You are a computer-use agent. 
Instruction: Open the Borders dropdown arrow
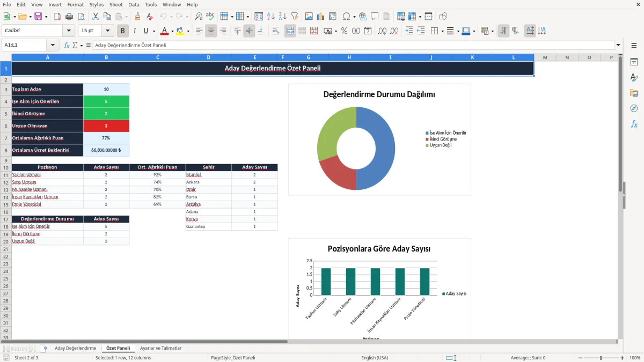[x=442, y=31]
